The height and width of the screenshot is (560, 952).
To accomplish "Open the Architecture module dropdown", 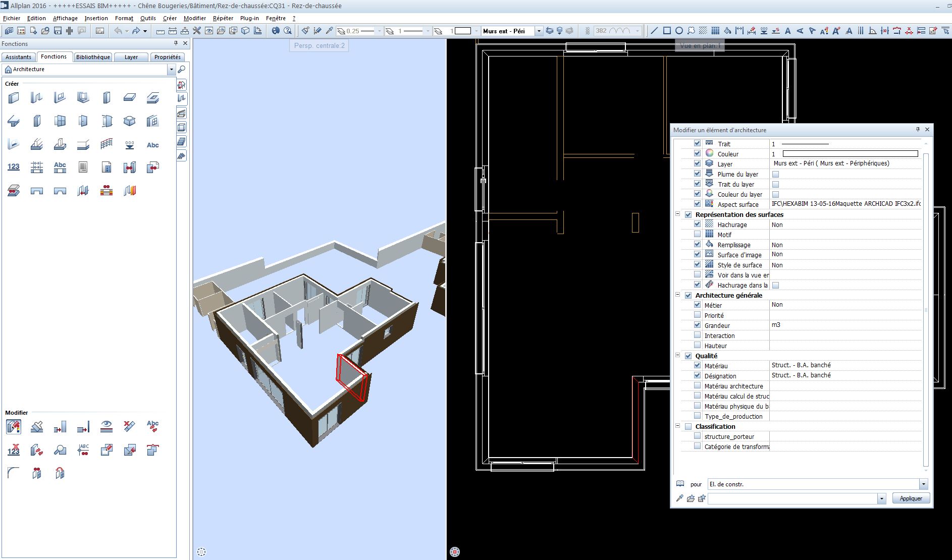I will tap(172, 69).
